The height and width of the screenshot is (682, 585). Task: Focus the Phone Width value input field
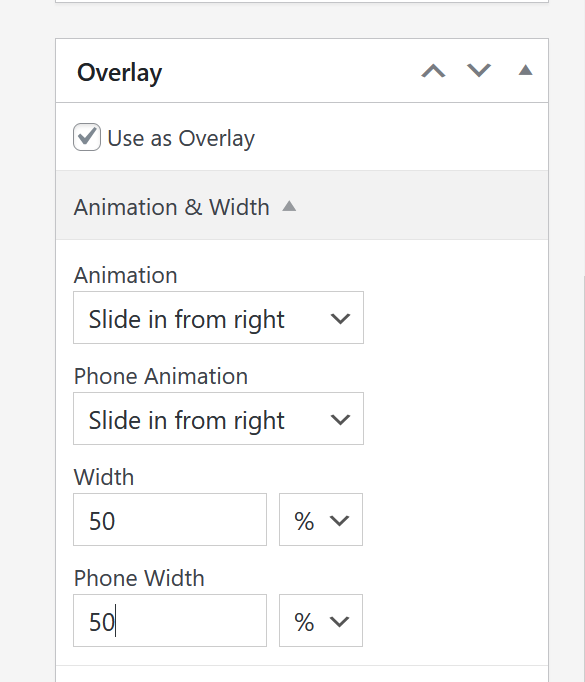tap(170, 621)
